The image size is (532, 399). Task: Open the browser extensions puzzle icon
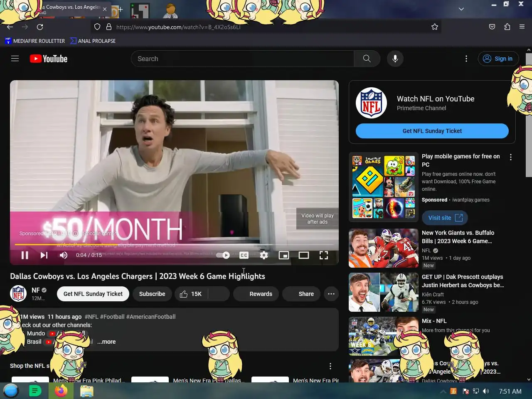[x=507, y=27]
